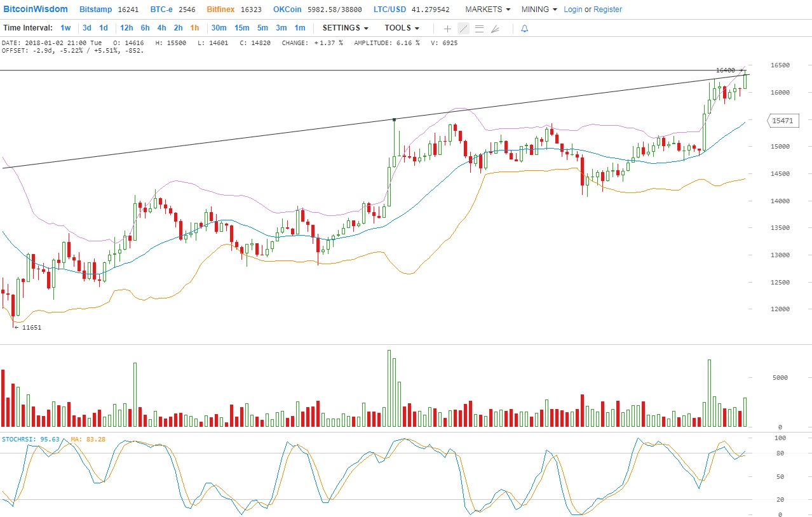The height and width of the screenshot is (517, 812).
Task: Click the 16400 horizontal line label
Action: [x=725, y=70]
